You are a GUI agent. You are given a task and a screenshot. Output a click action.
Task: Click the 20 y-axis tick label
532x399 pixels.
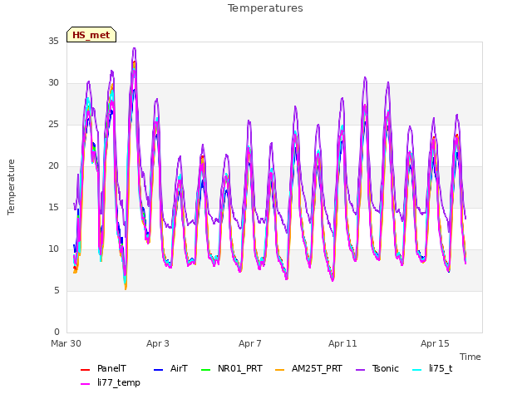tap(53, 166)
